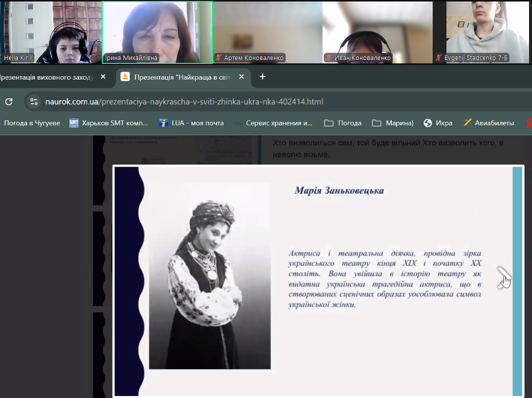
Task: Select the "Презентація "Найкраща в світі" tab
Action: coord(183,77)
